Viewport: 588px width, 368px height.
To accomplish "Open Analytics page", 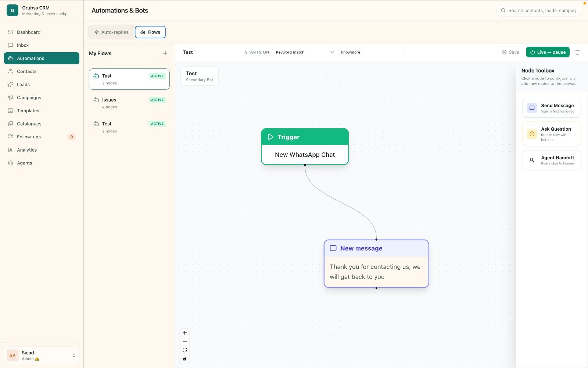I will click(x=42, y=150).
